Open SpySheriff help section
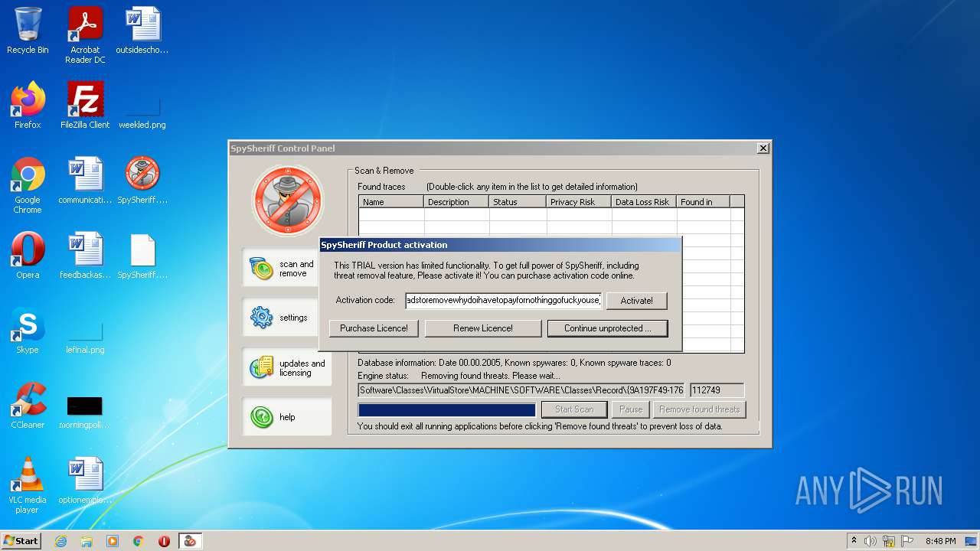 pos(287,417)
